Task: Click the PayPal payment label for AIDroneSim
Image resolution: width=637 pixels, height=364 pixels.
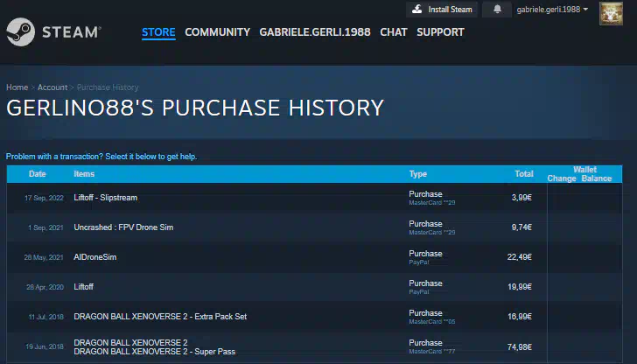Action: point(419,262)
